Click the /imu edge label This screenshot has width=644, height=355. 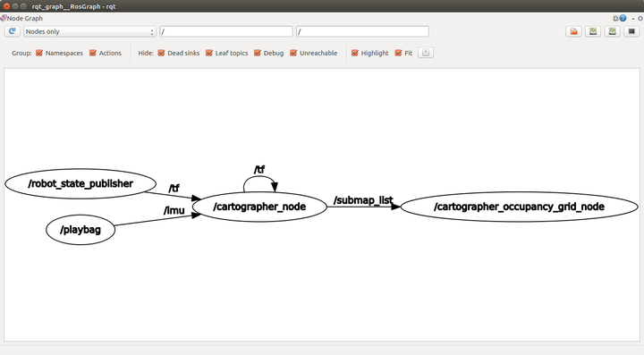tap(174, 210)
